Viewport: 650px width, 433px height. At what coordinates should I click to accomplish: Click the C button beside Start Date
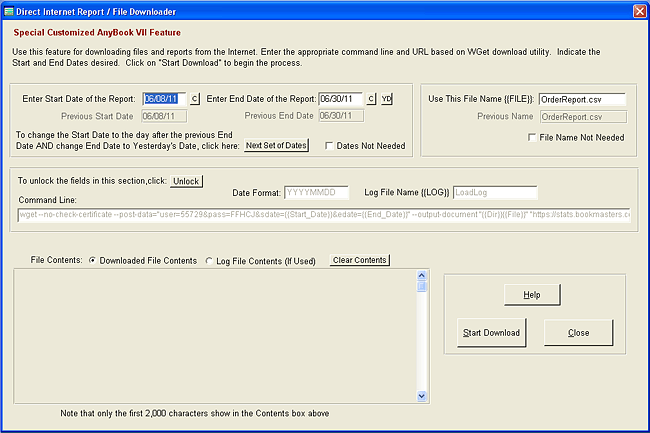pyautogui.click(x=195, y=99)
